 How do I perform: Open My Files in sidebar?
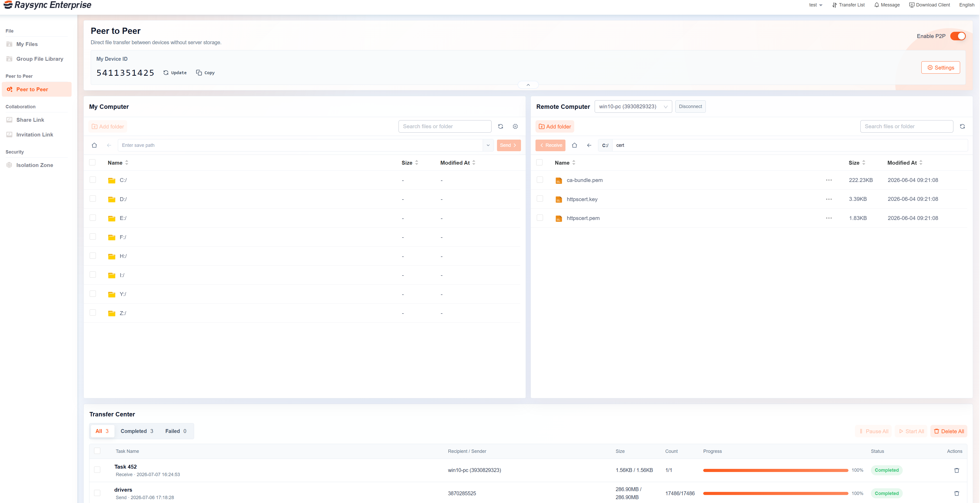point(27,44)
